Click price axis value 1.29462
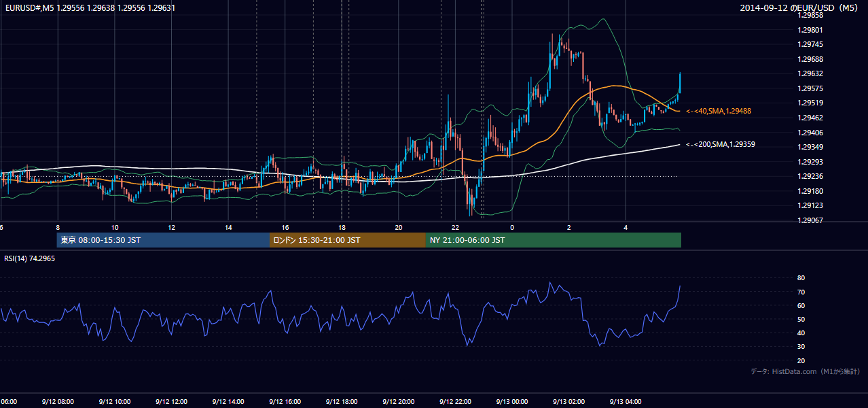868x408 pixels. 810,118
